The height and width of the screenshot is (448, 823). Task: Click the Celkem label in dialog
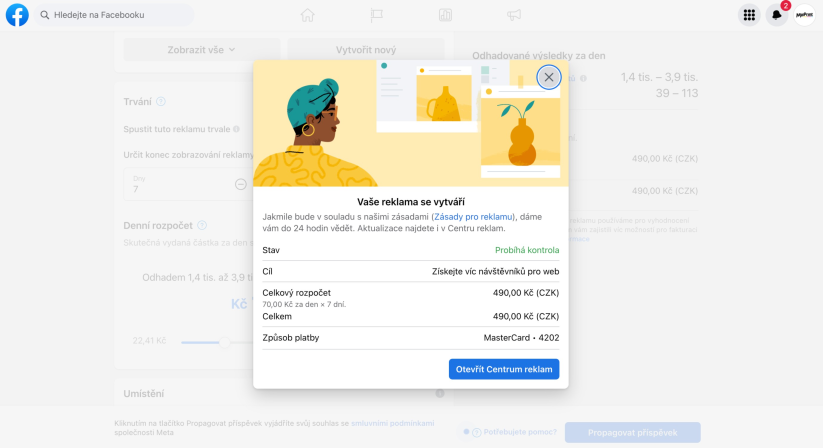(x=277, y=316)
